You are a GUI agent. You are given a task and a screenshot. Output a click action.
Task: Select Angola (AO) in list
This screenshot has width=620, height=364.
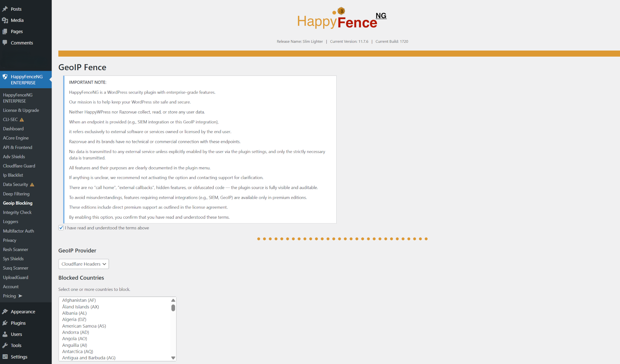point(114,339)
